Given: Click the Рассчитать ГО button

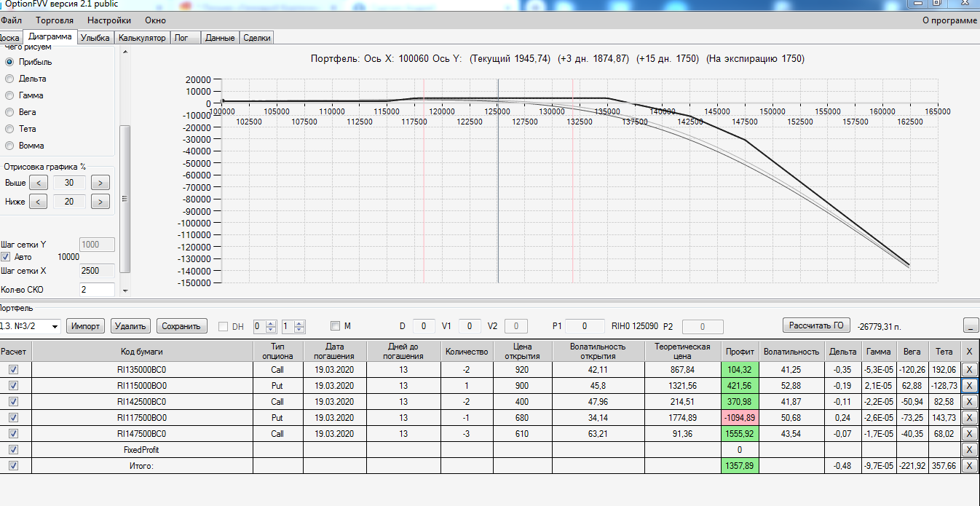Looking at the screenshot, I should click(816, 325).
